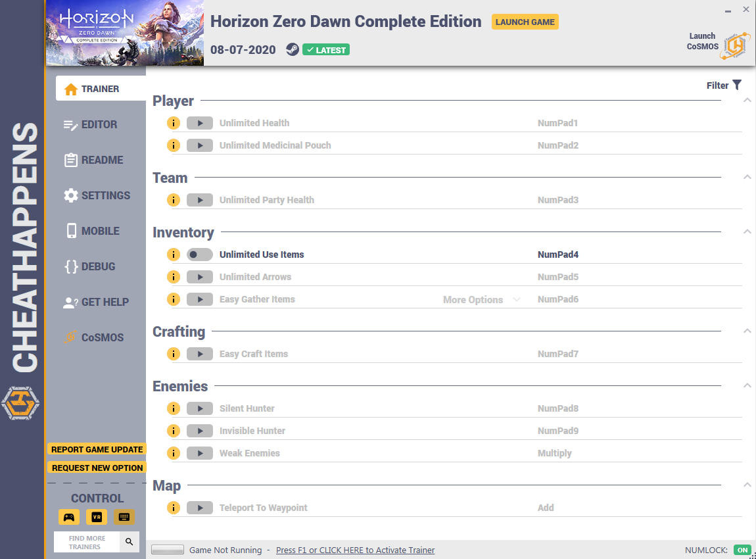
Task: Open info for Unlimited Health
Action: [x=173, y=123]
